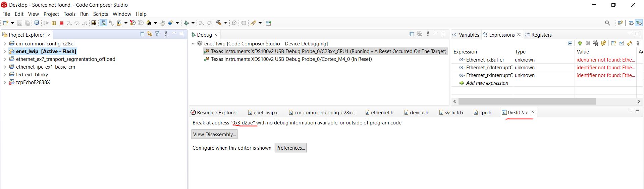Click the Debug bug toolbar icon

[x=186, y=23]
